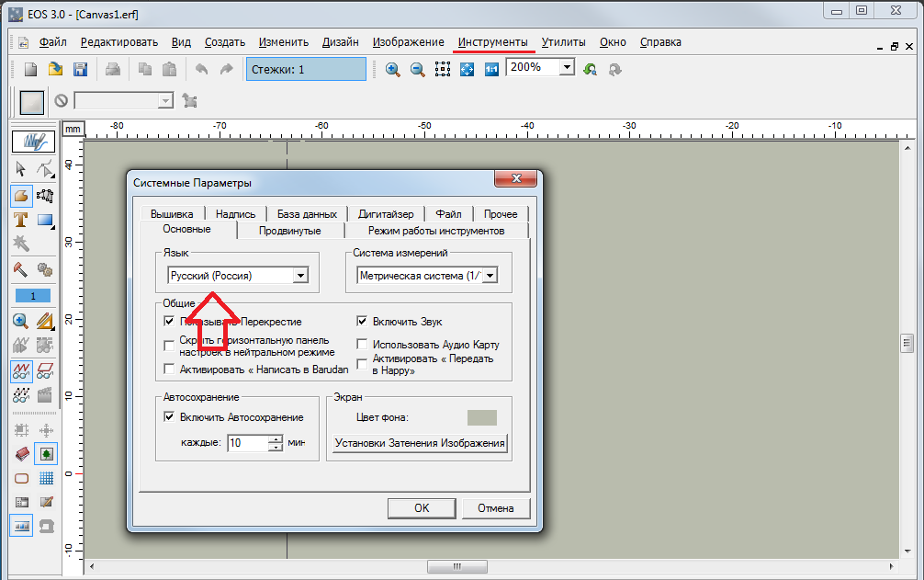The image size is (924, 580).
Task: Pick the Цвет фона color swatch
Action: click(481, 417)
